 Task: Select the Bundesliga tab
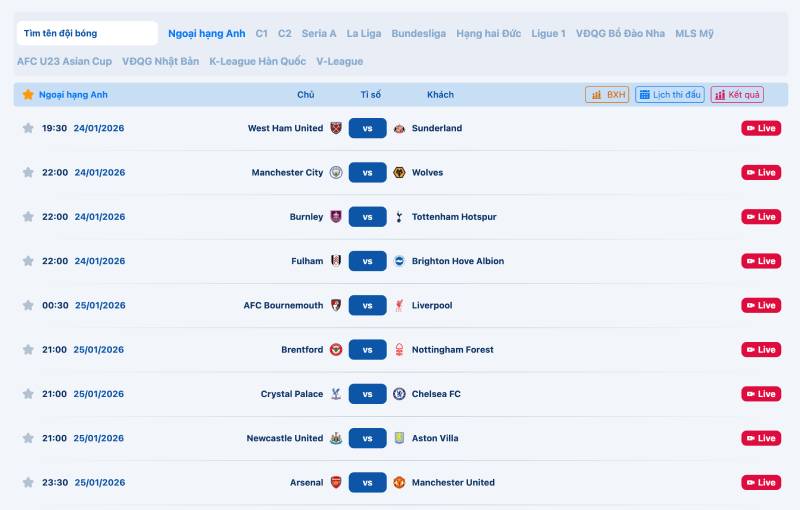[418, 34]
